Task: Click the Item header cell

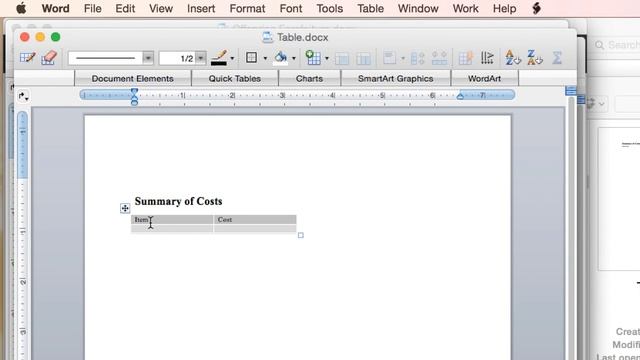Action: pyautogui.click(x=172, y=220)
